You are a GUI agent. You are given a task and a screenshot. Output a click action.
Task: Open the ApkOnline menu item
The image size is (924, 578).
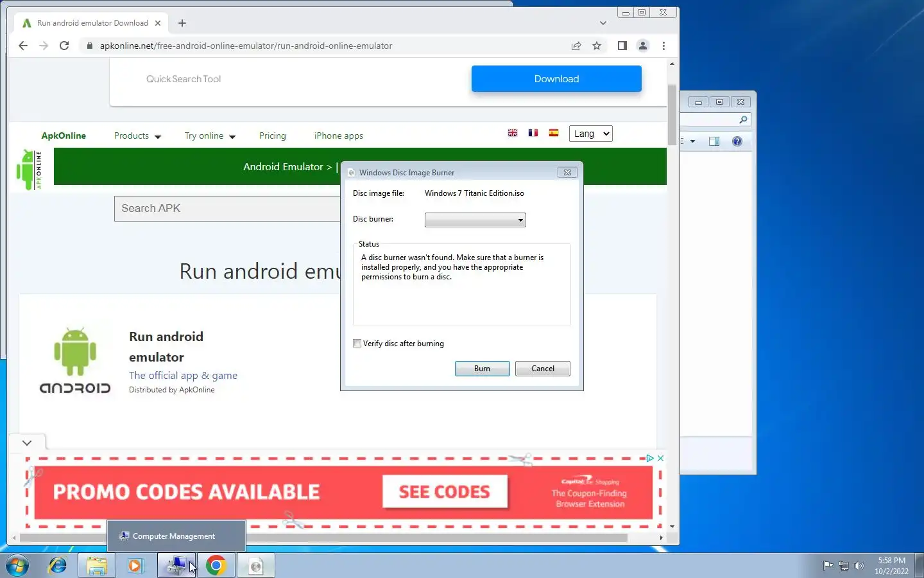[x=64, y=136]
